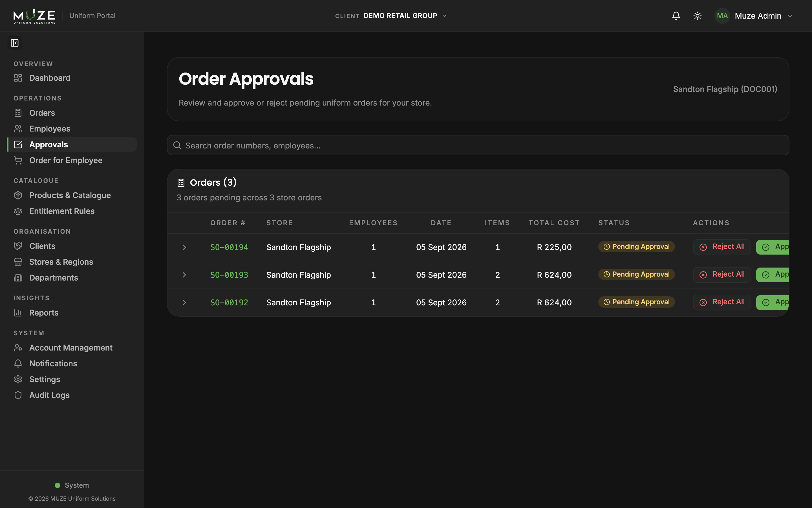The image size is (812, 508).
Task: Select Order for Employee menu item
Action: [x=72, y=160]
